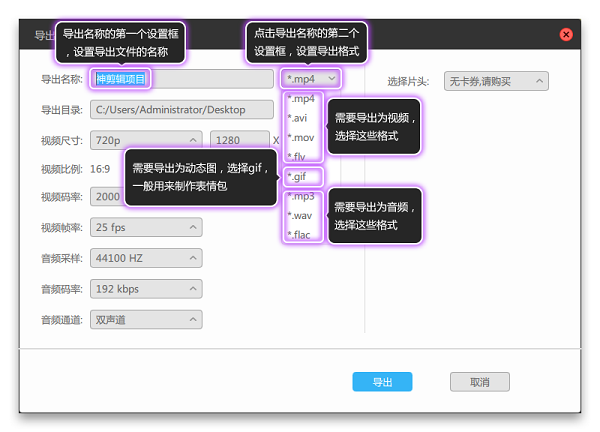Expand the 44100 HZ sample rate dropdown
The image size is (600, 432).
145,258
